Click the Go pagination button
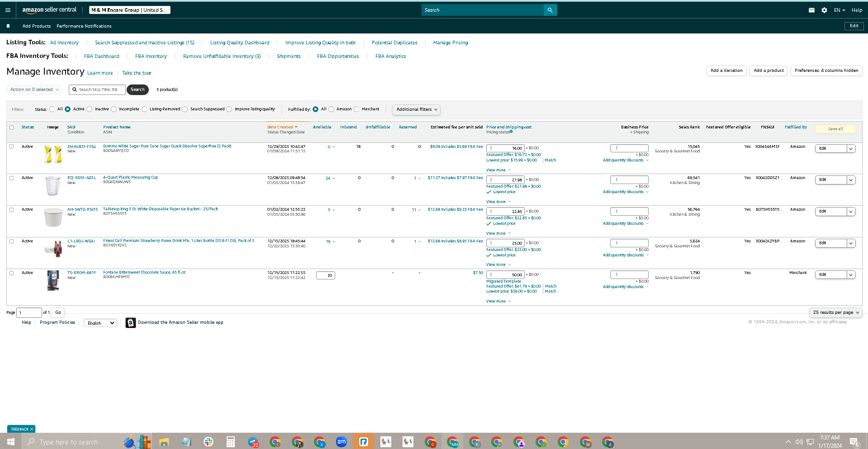The height and width of the screenshot is (449, 868). coord(58,312)
